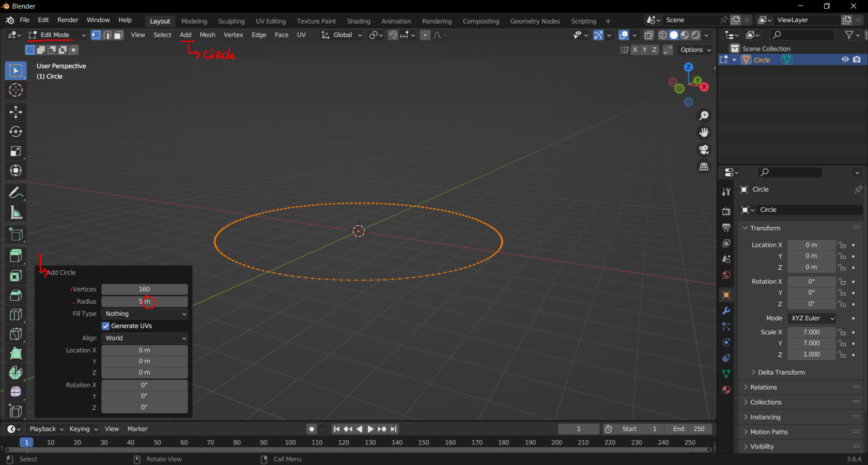Jump to end frame button

394,429
